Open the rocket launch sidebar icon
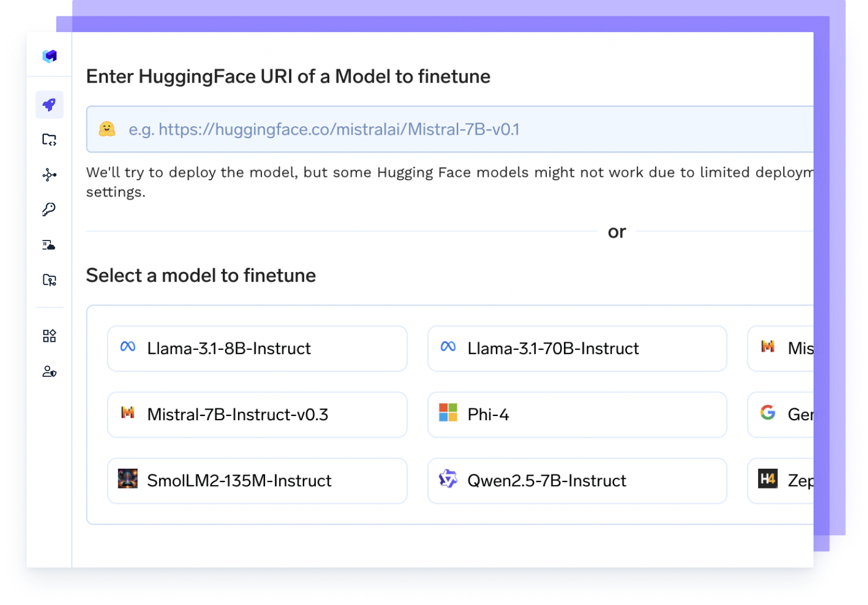The height and width of the screenshot is (605, 868). (49, 105)
